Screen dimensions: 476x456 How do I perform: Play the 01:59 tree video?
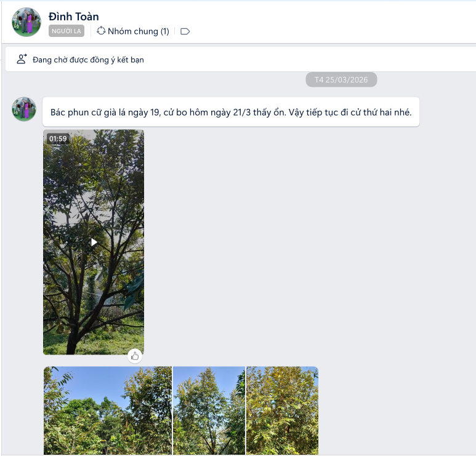pos(94,242)
